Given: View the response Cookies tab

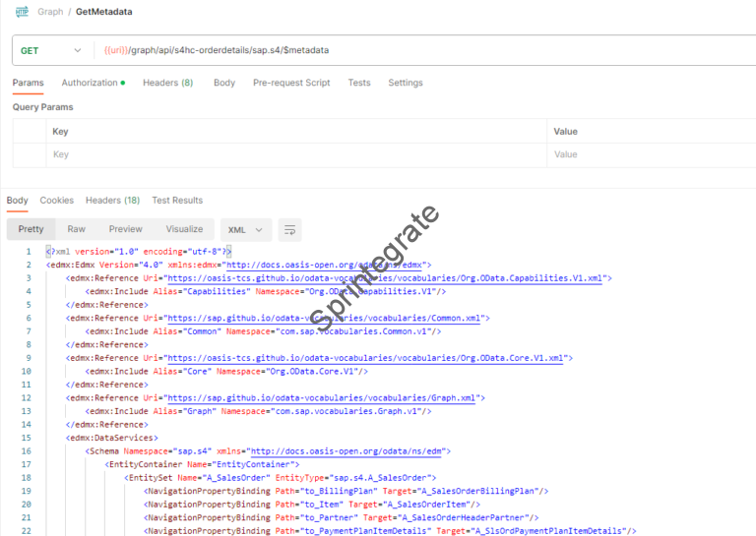Looking at the screenshot, I should 56,201.
